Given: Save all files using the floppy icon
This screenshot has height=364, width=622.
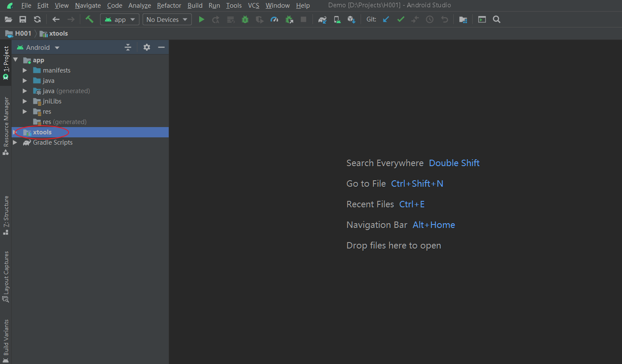Looking at the screenshot, I should pos(23,19).
